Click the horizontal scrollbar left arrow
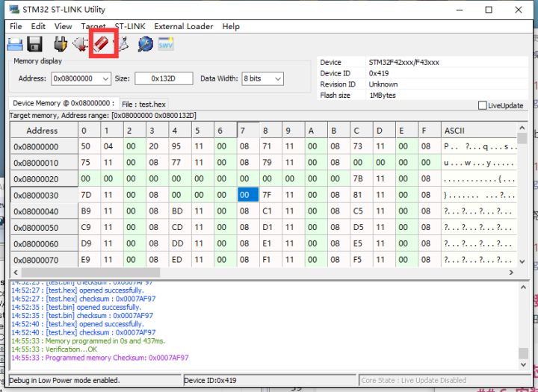This screenshot has height=392, width=538. click(x=16, y=273)
